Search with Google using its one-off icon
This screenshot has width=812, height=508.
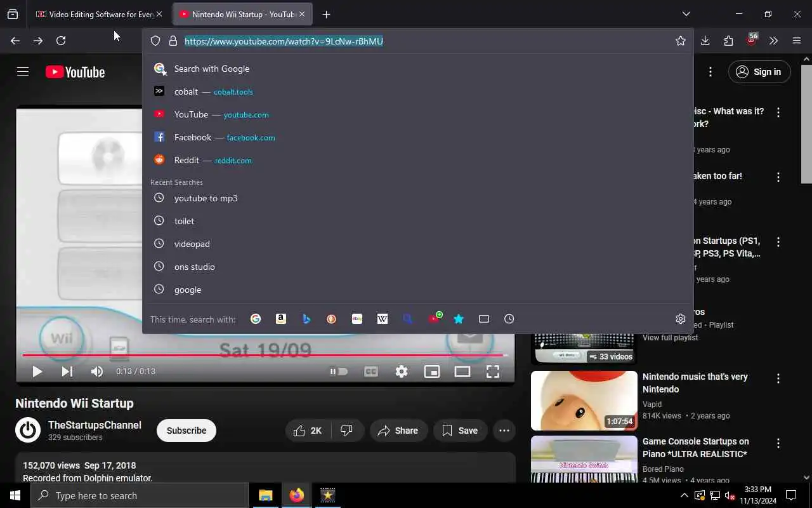click(x=256, y=319)
